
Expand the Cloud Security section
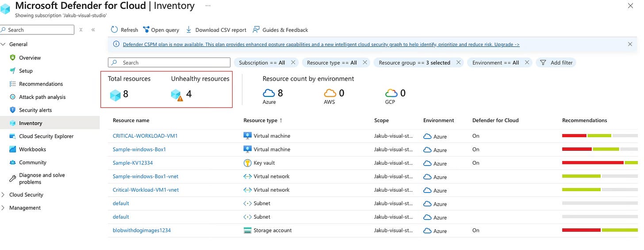[4, 195]
